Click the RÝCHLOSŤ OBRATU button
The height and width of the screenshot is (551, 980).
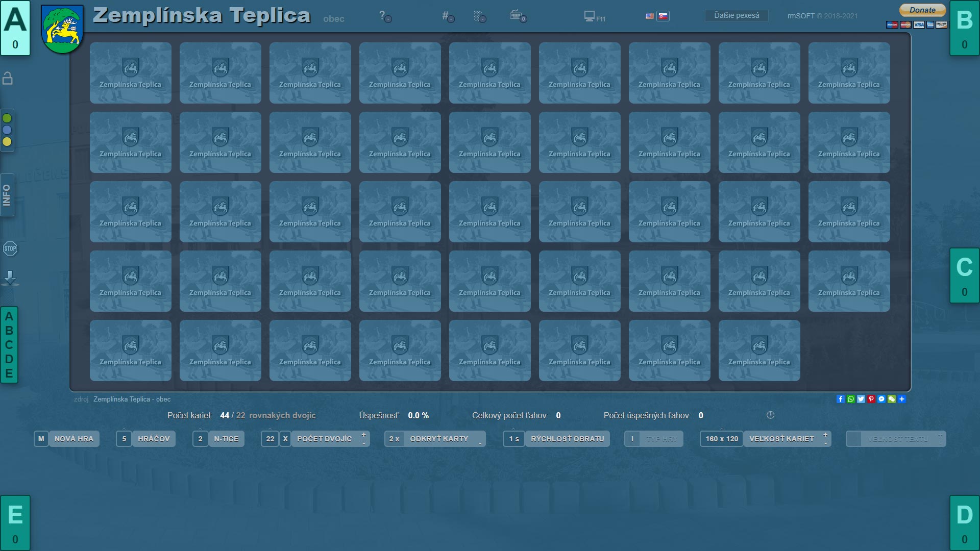coord(567,439)
